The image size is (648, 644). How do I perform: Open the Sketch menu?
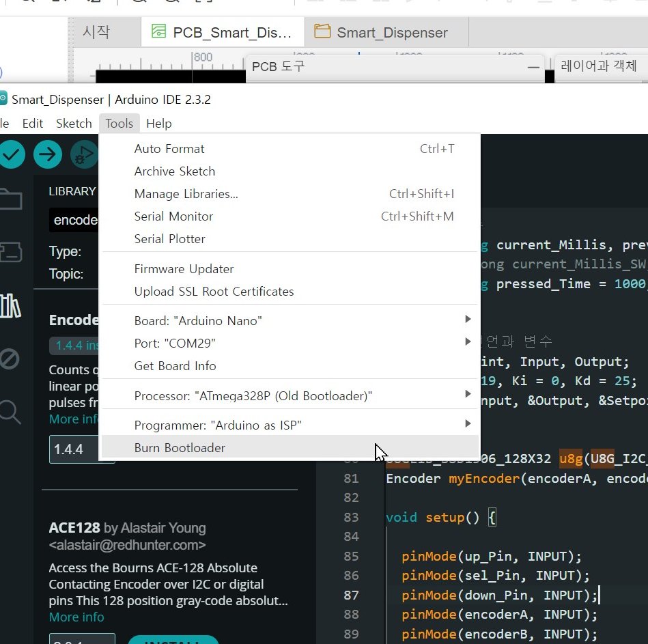[74, 124]
